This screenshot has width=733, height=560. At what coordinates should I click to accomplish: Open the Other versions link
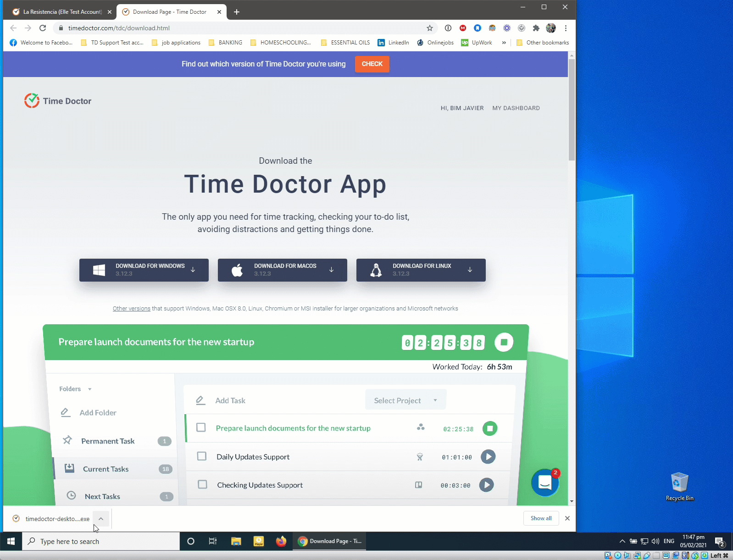pyautogui.click(x=132, y=309)
